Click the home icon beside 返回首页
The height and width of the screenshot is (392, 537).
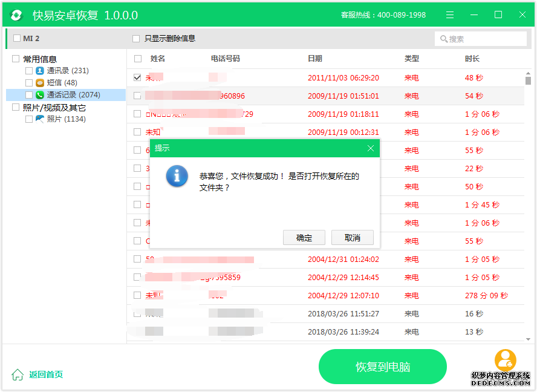point(18,374)
